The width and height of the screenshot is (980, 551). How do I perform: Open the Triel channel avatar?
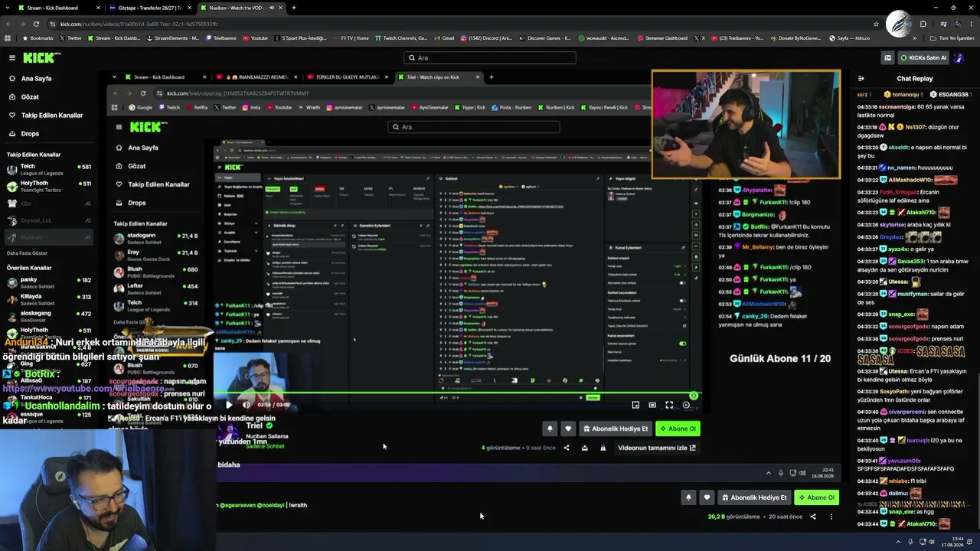228,433
